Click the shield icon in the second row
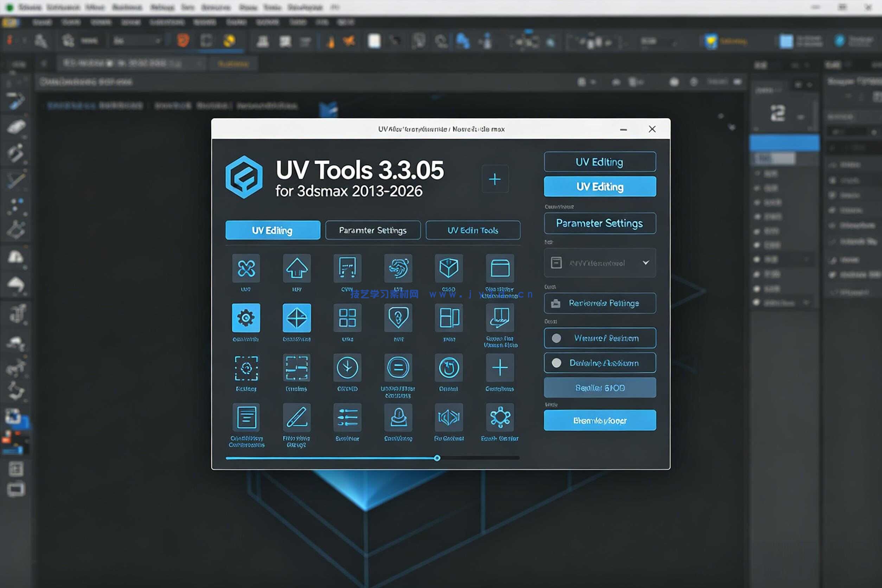Image resolution: width=882 pixels, height=588 pixels. coord(398,318)
